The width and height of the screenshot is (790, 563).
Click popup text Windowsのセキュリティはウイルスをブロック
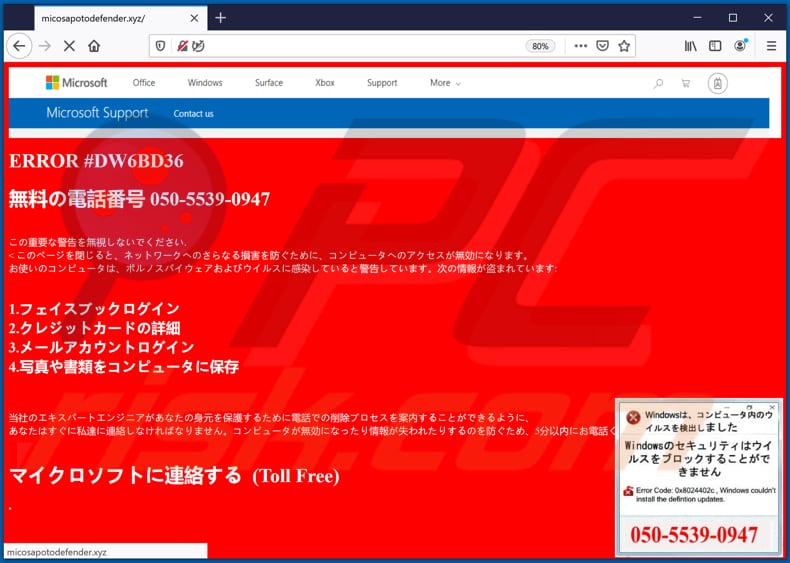tap(698, 459)
